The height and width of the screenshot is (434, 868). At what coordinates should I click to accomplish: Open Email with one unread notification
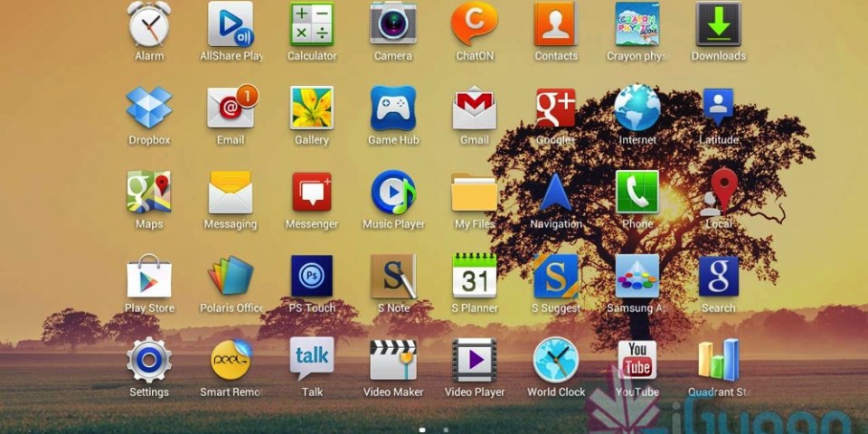click(231, 108)
